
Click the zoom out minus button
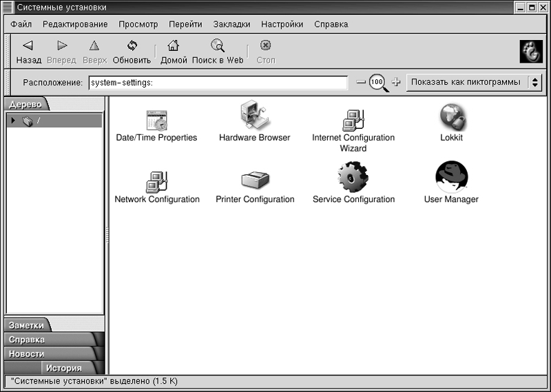pos(361,83)
